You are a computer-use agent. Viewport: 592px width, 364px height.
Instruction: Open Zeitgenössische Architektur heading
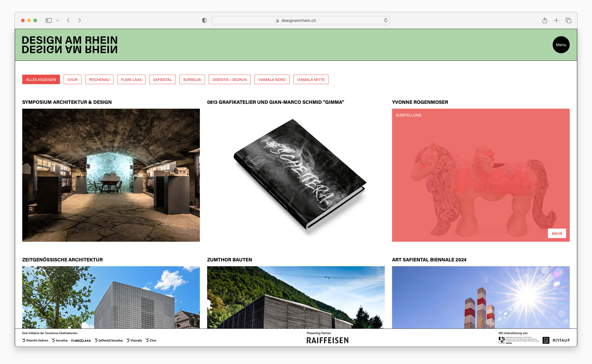pyautogui.click(x=62, y=260)
